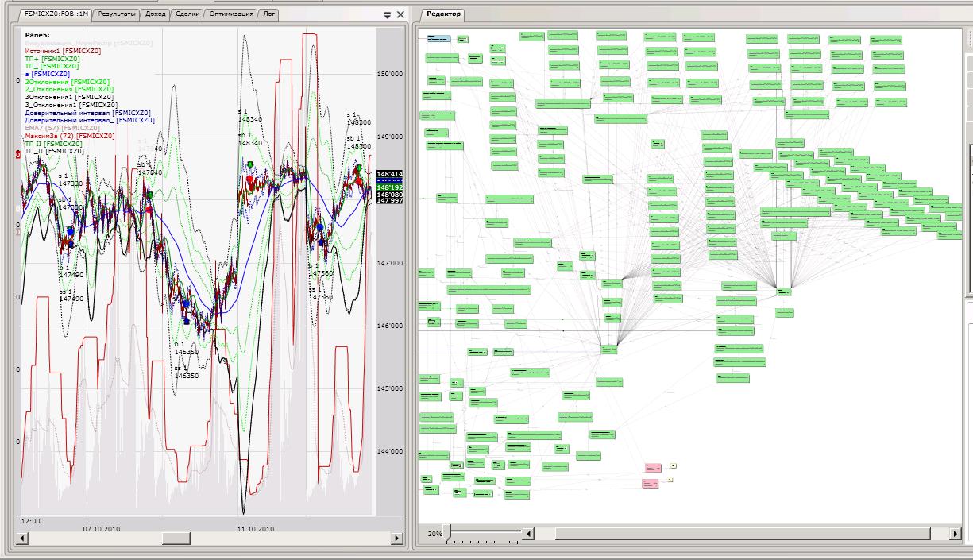Switch to the Лог tab
Viewport: 973px width, 560px height.
point(269,14)
